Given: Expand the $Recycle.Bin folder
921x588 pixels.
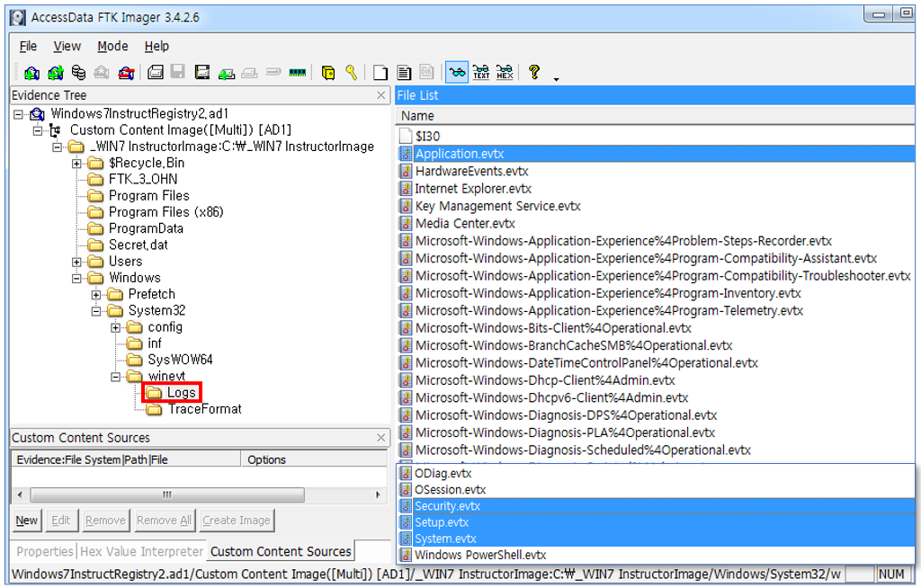Looking at the screenshot, I should (x=76, y=164).
